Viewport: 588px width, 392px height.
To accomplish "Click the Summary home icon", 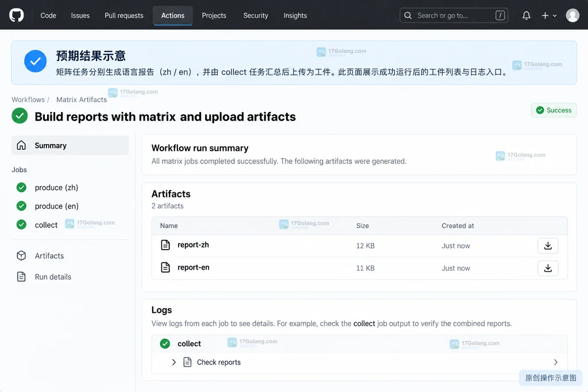I will pos(21,145).
